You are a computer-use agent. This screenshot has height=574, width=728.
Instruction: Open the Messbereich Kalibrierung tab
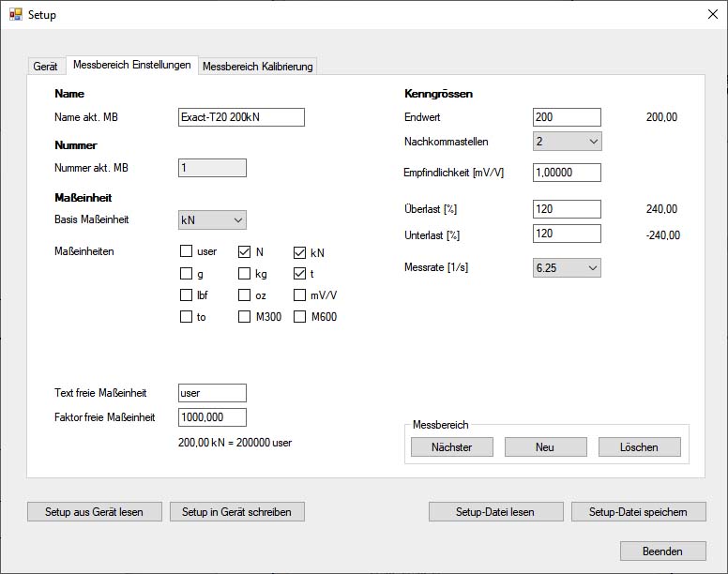click(x=258, y=67)
